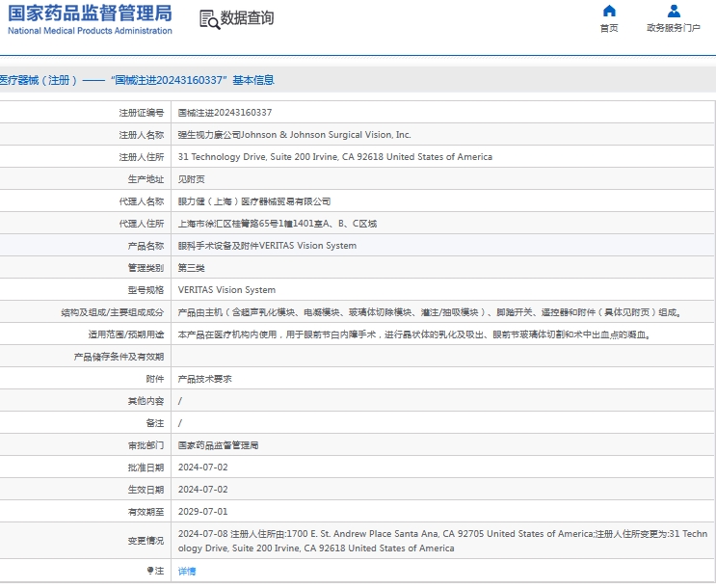
Task: Click the 首页 home icon
Action: pyautogui.click(x=609, y=11)
